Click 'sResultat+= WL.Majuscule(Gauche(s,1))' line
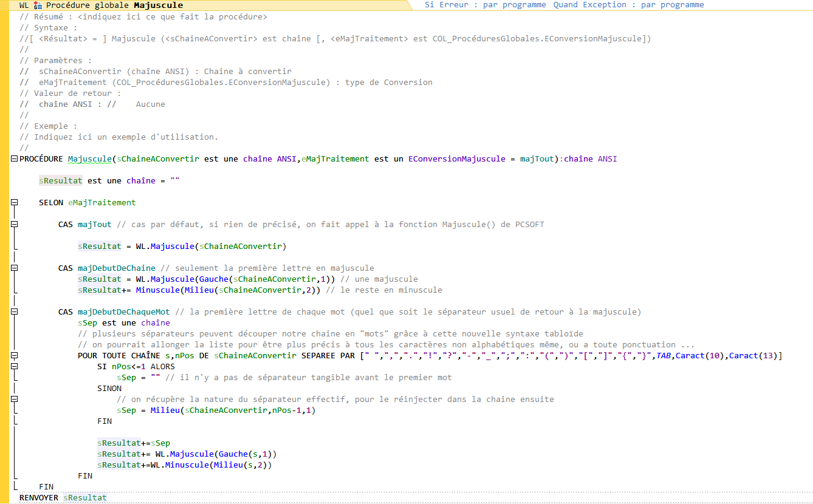 point(187,454)
